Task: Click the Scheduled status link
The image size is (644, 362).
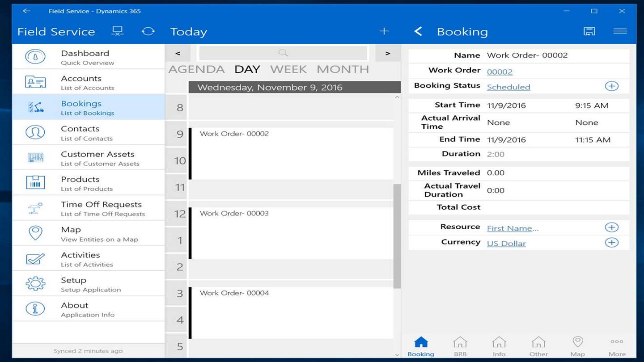Action: coord(508,87)
